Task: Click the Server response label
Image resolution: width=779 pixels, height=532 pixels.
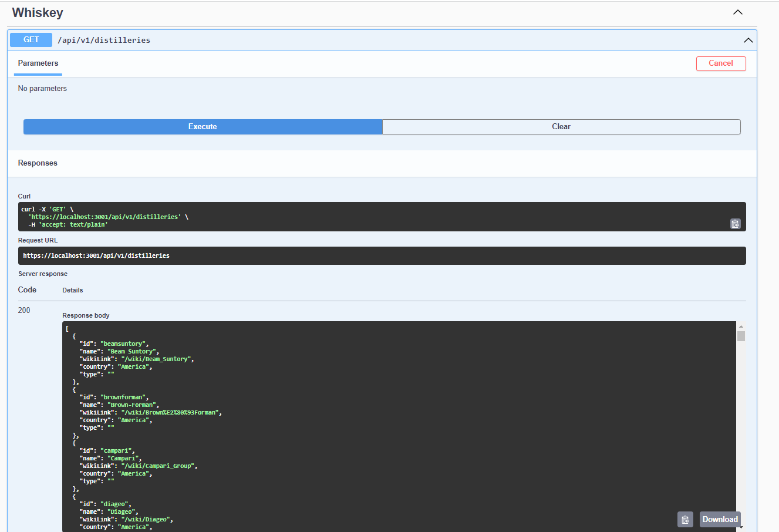Action: point(43,274)
